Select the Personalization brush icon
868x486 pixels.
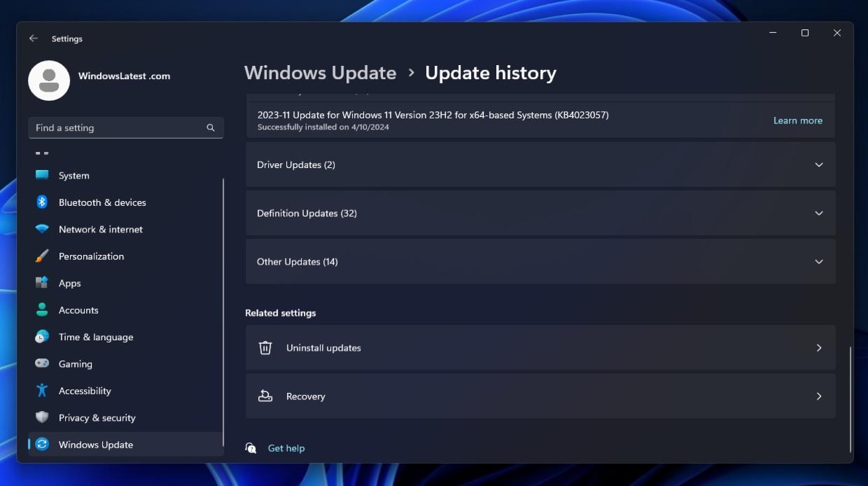tap(43, 256)
